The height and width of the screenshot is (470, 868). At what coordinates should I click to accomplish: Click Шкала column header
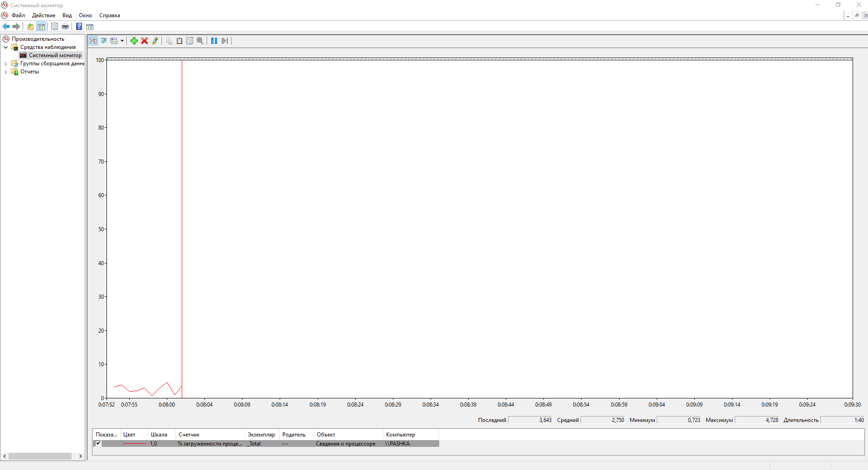pos(162,435)
